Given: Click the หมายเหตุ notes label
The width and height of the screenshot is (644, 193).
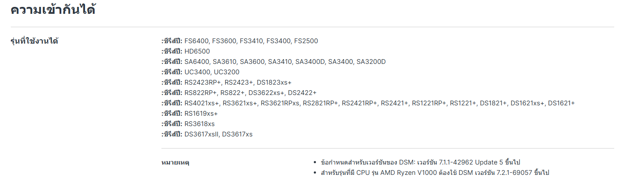Looking at the screenshot, I should click(x=175, y=163).
